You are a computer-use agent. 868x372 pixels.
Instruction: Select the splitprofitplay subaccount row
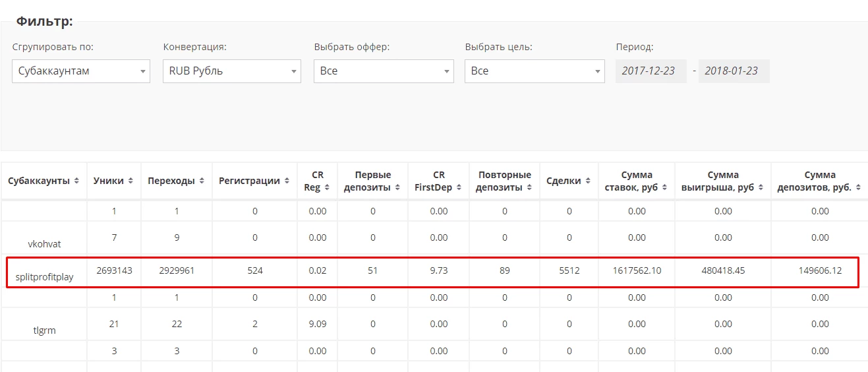(432, 272)
